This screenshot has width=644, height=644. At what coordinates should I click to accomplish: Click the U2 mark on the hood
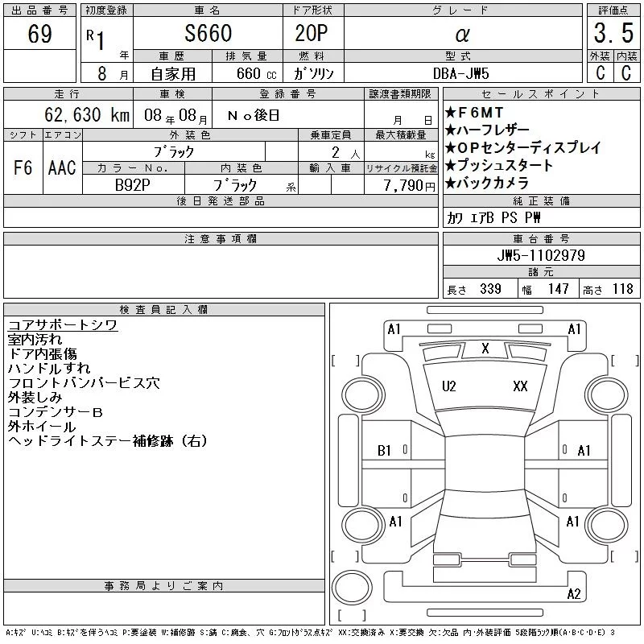point(449,386)
